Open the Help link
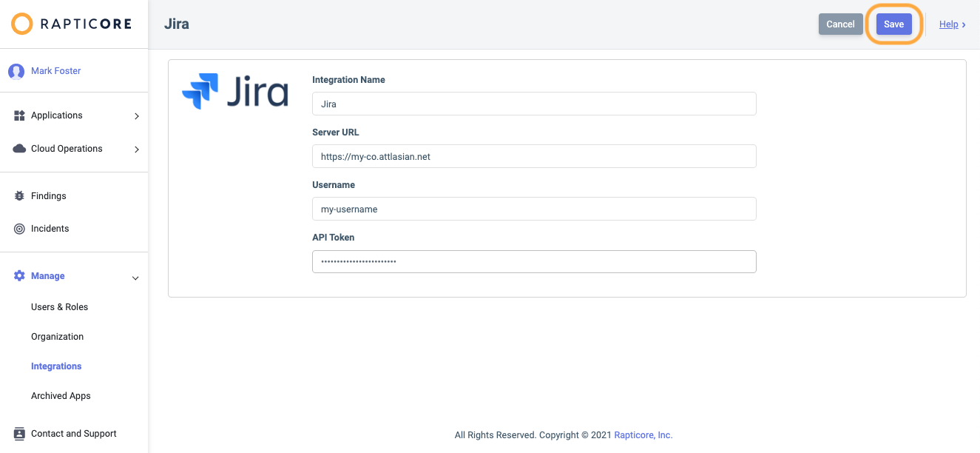The height and width of the screenshot is (453, 980). tap(949, 24)
